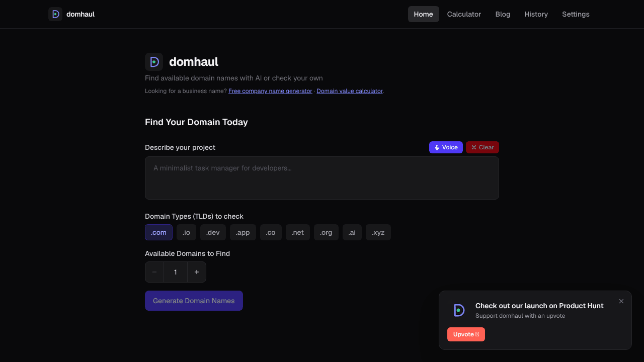The height and width of the screenshot is (362, 644).
Task: Open Free company name generator link
Action: tap(270, 91)
